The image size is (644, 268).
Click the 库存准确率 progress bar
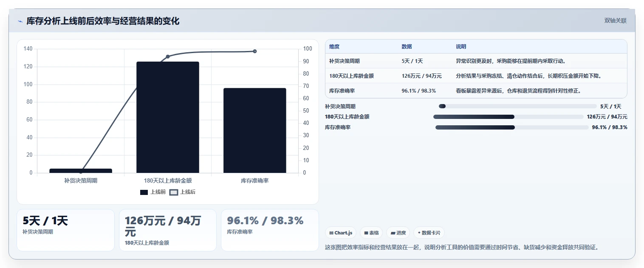pos(512,127)
